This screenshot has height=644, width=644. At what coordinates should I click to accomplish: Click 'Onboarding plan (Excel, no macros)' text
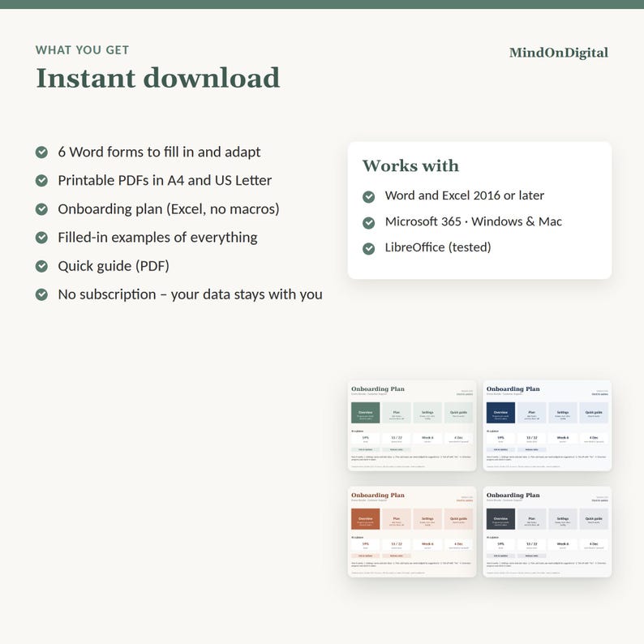pos(169,209)
